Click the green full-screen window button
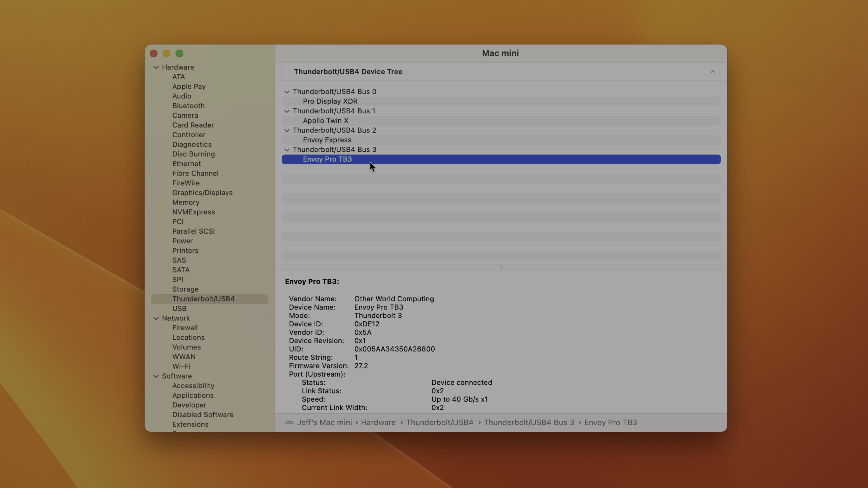The width and height of the screenshot is (868, 488). (179, 54)
